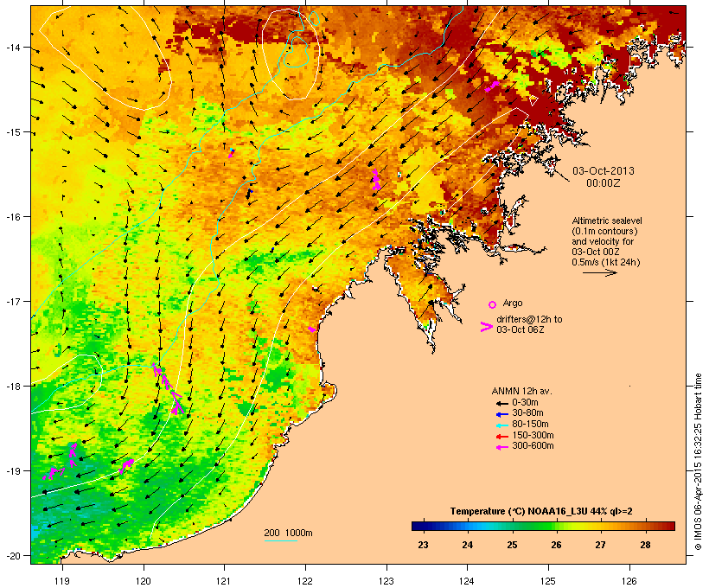Click the 03-Oct-2013 date label
709x588 pixels.
[x=604, y=171]
